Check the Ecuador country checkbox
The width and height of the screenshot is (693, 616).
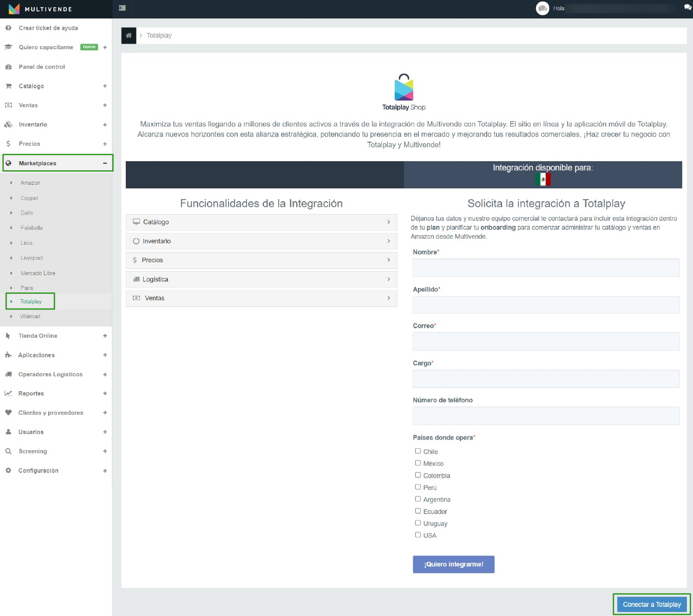418,511
